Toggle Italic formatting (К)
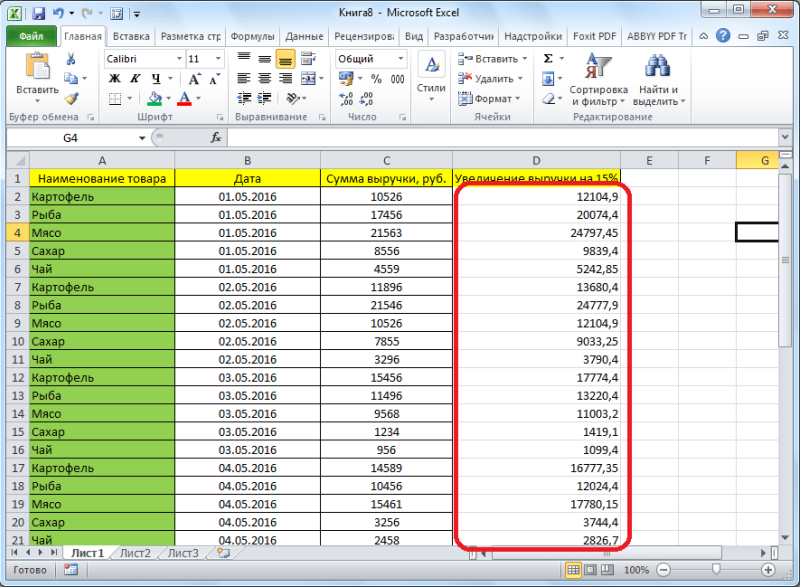The width and height of the screenshot is (800, 587). pos(135,79)
